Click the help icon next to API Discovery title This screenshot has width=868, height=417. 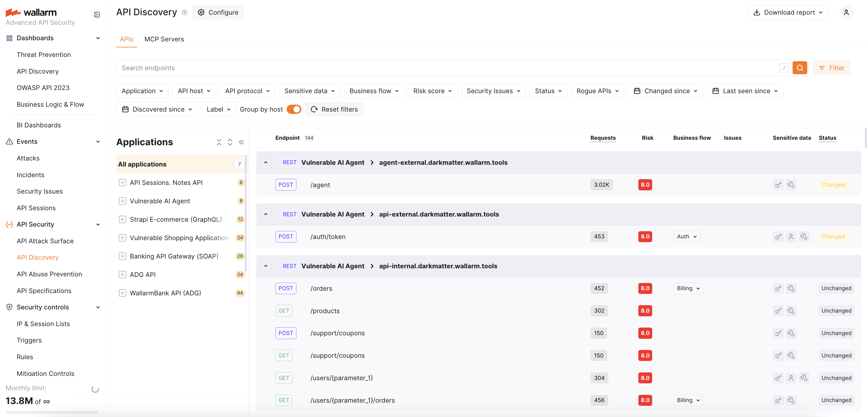pos(184,12)
